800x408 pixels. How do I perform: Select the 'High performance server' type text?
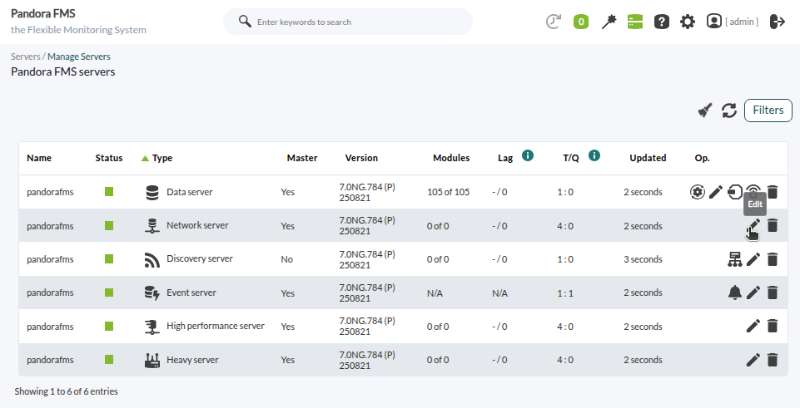point(215,326)
